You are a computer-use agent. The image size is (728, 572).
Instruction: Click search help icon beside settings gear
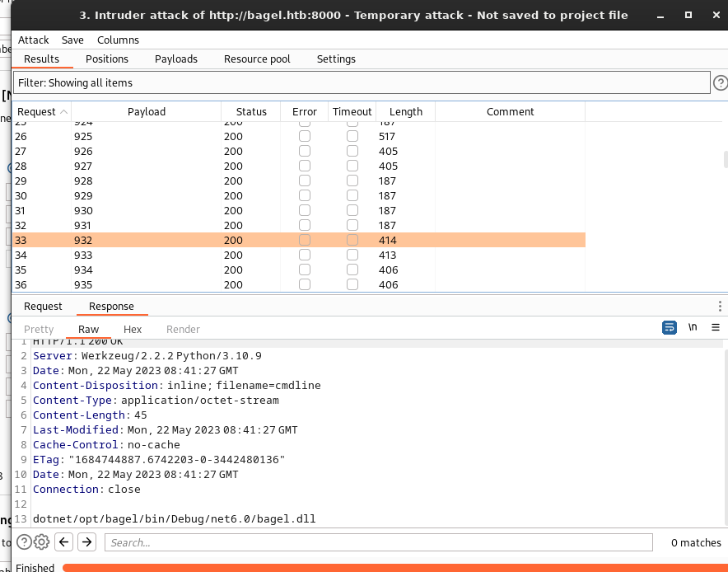[x=24, y=542]
